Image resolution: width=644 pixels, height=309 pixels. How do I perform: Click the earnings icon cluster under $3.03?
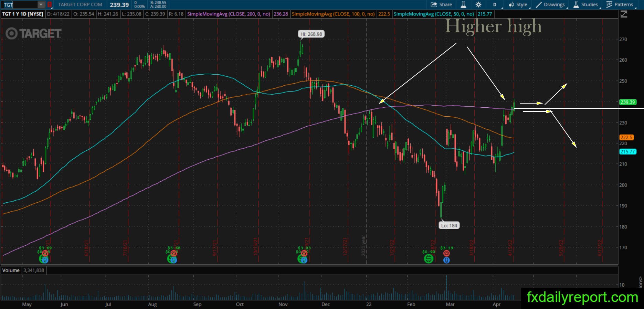click(x=303, y=257)
